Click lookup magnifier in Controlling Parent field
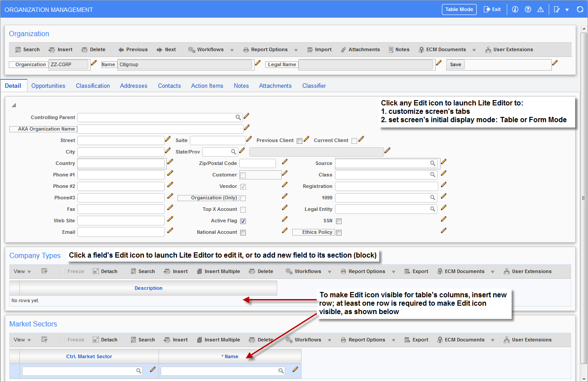 click(x=238, y=117)
